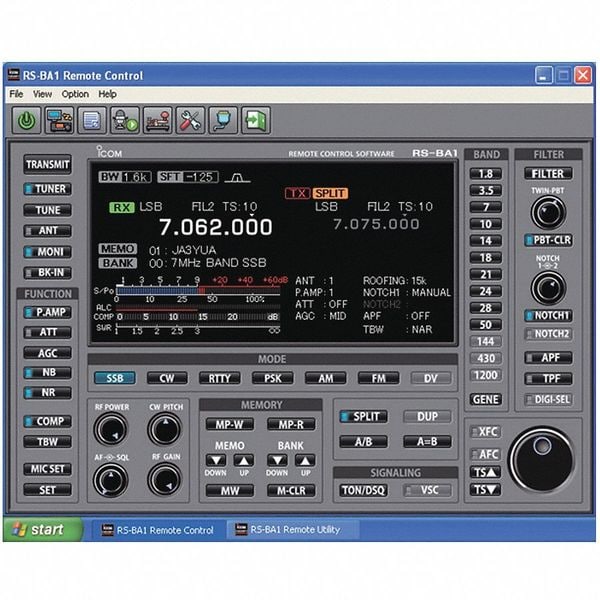Enable the SPLIT function toggle
The height and width of the screenshot is (600, 600).
[364, 417]
